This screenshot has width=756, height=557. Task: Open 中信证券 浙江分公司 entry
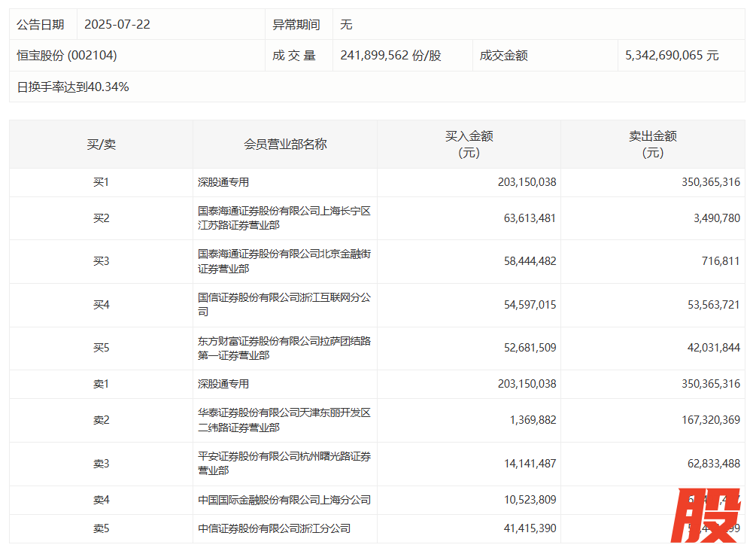point(274,528)
